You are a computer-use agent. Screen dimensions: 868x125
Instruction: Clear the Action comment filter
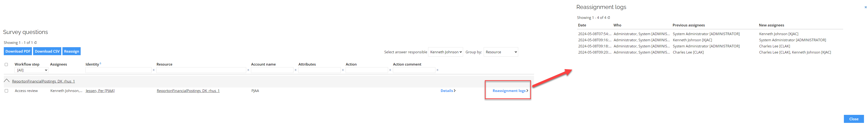(x=437, y=70)
